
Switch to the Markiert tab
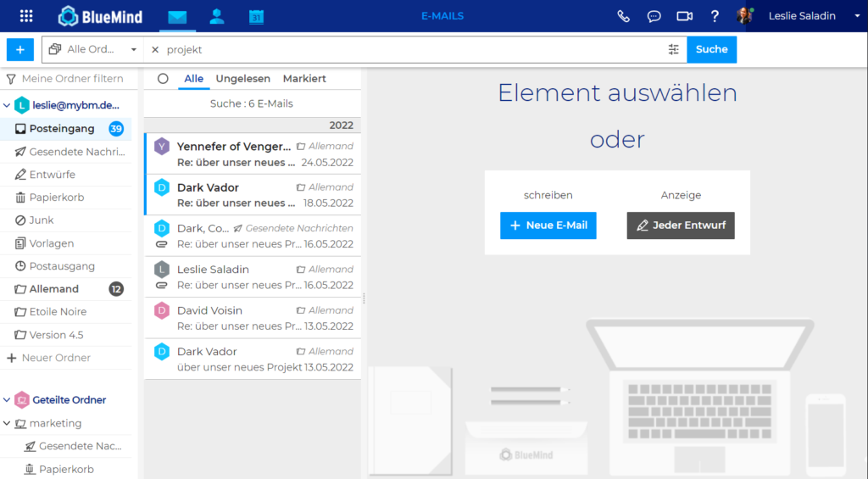[304, 79]
